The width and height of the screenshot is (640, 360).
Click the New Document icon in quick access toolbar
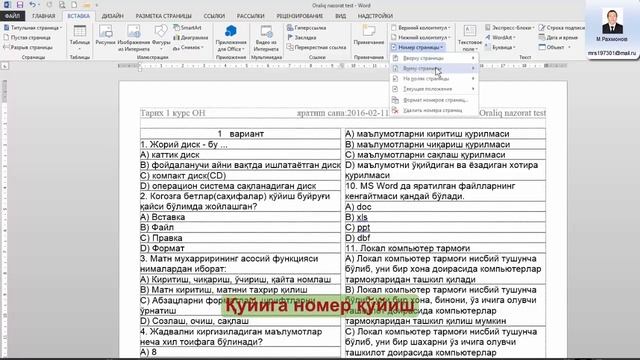click(74, 5)
